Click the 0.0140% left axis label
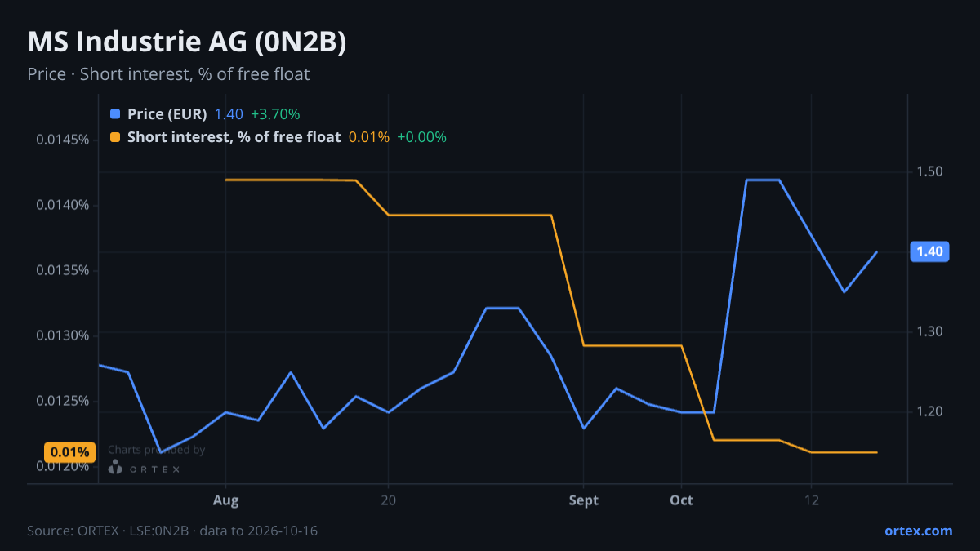 coord(62,205)
